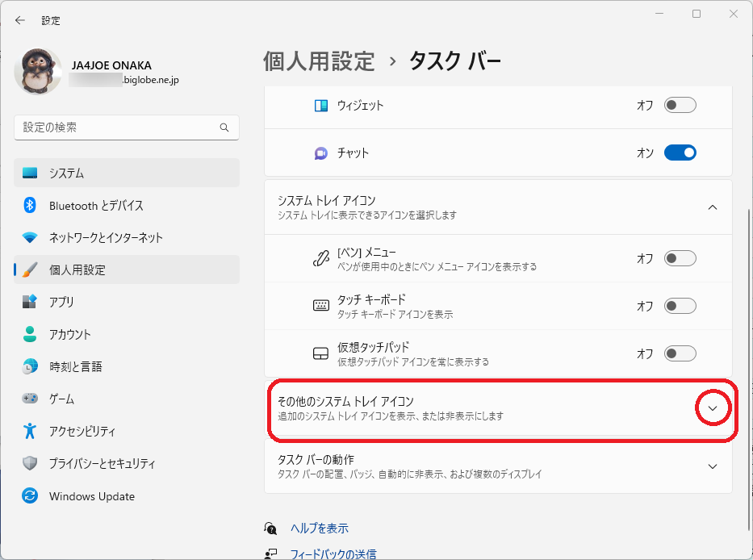Viewport: 753px width, 560px height.
Task: Maximize the settings window
Action: click(x=697, y=14)
